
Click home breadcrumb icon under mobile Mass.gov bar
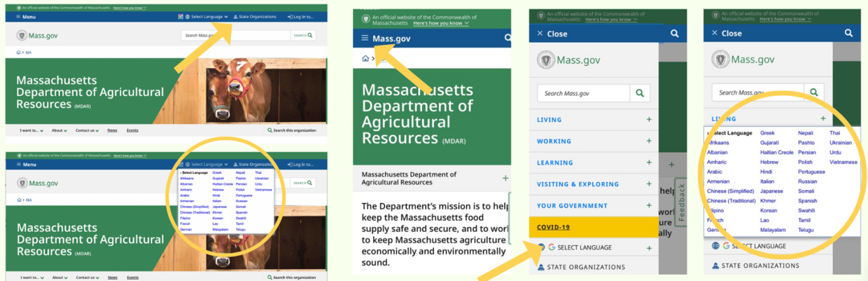point(365,58)
